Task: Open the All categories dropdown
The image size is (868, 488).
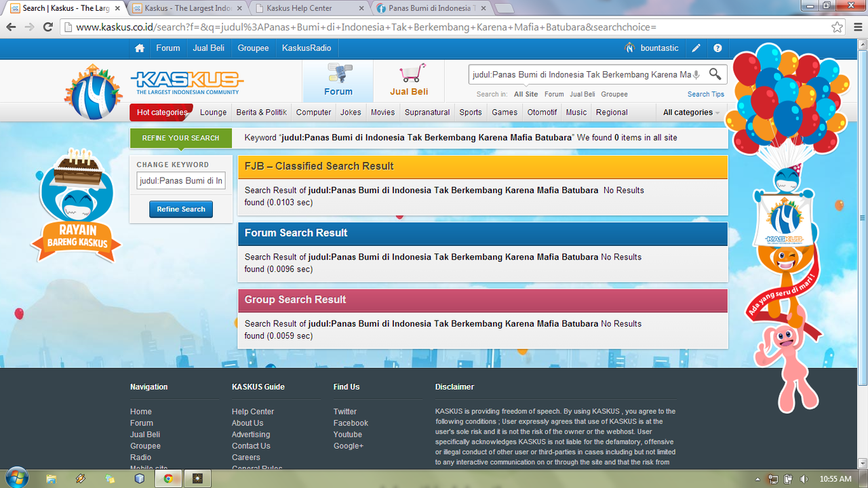Action: pyautogui.click(x=690, y=113)
